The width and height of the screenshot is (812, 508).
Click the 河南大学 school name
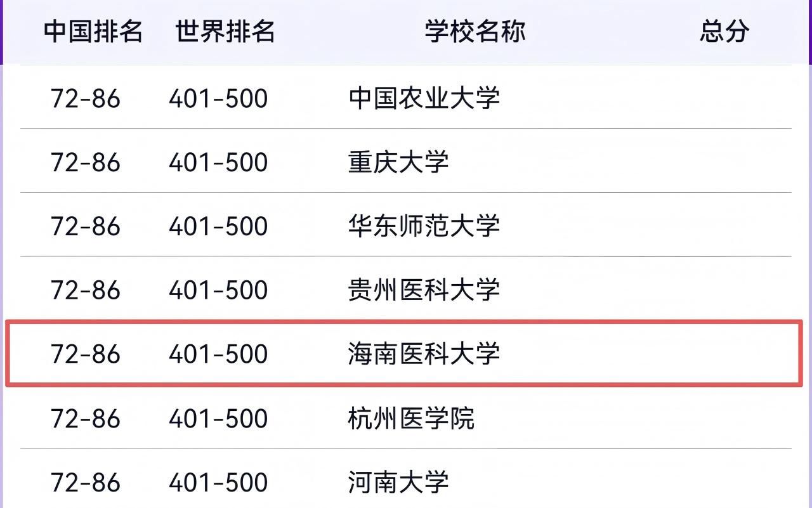click(398, 483)
